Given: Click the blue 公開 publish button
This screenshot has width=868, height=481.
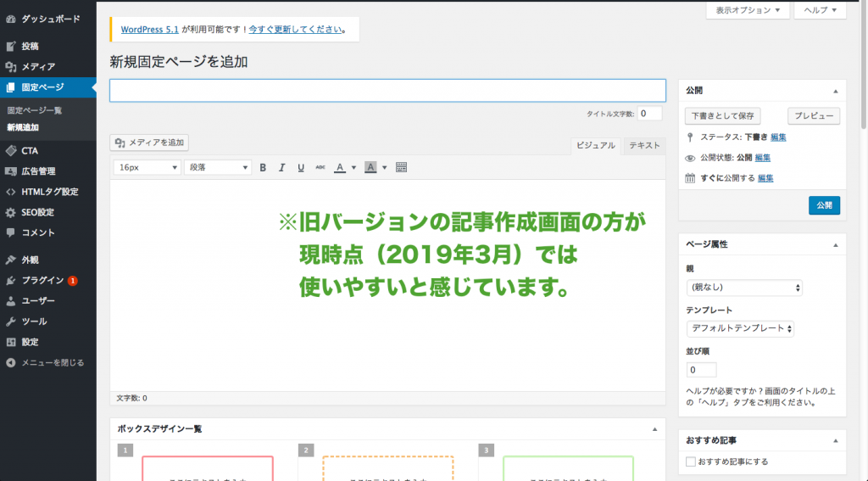Looking at the screenshot, I should [x=824, y=204].
